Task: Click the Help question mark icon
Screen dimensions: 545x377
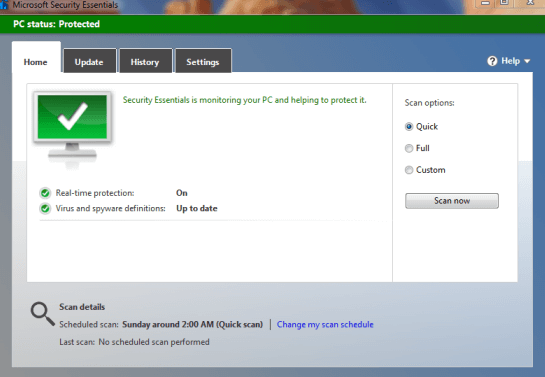Action: click(x=492, y=61)
